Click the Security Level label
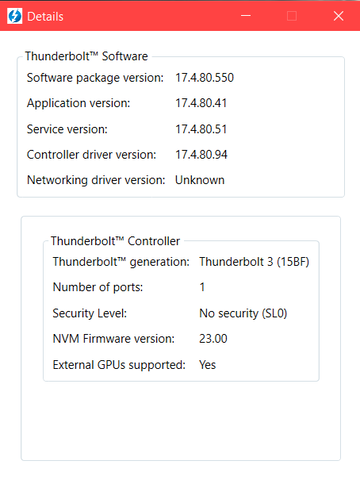 pyautogui.click(x=90, y=313)
